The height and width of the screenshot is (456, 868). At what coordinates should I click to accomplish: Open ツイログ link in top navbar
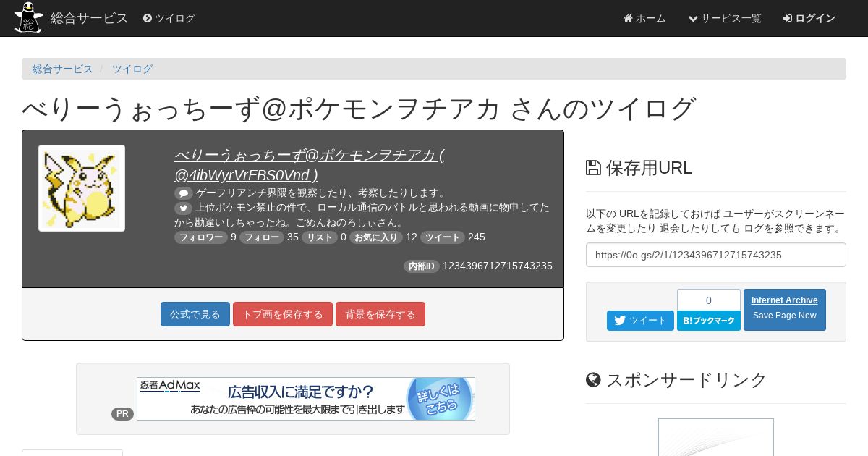click(x=169, y=18)
